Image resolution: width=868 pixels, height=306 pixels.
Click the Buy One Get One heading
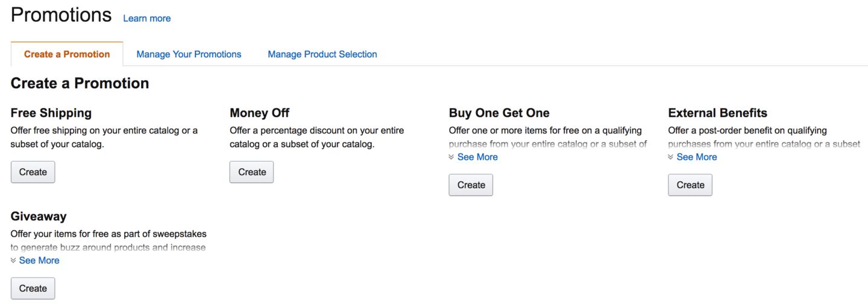[x=499, y=113]
